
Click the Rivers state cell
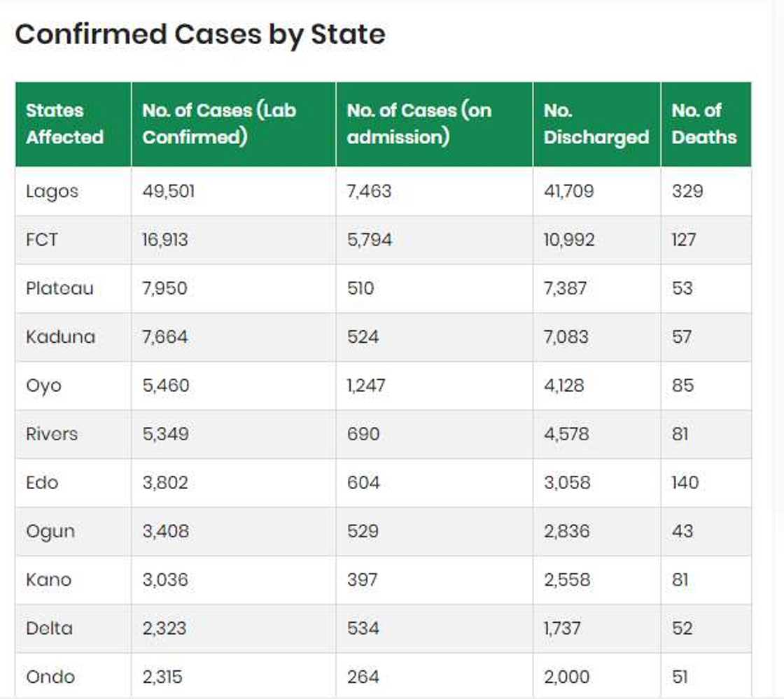point(52,434)
